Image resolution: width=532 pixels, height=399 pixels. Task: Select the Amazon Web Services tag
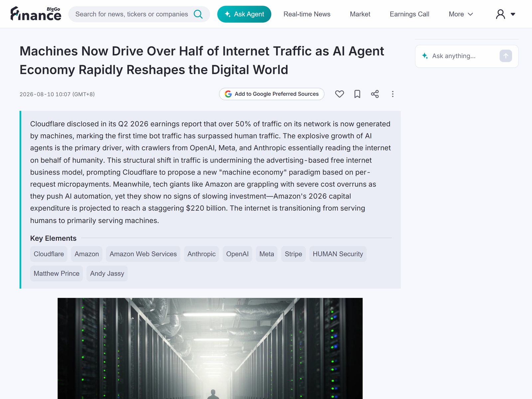point(143,254)
